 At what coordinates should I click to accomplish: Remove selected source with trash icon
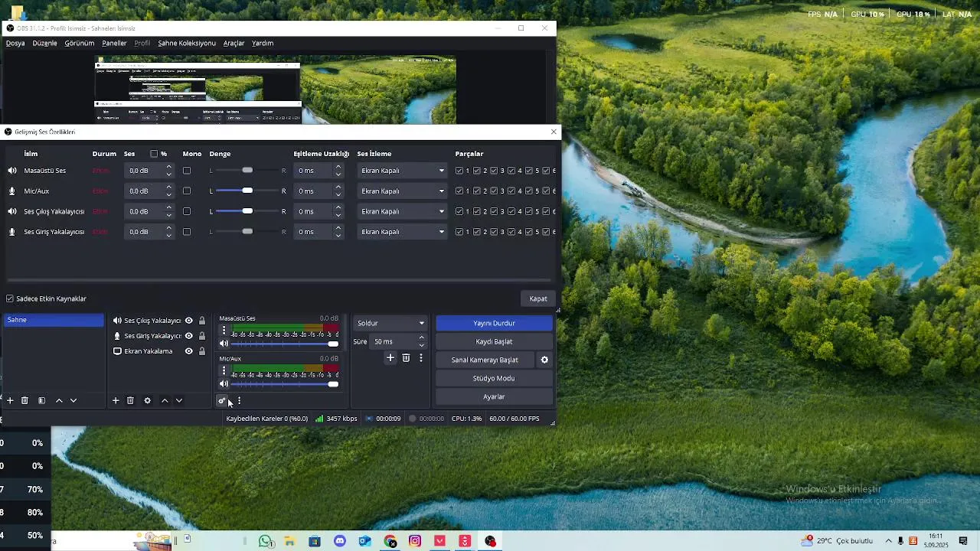coord(130,400)
